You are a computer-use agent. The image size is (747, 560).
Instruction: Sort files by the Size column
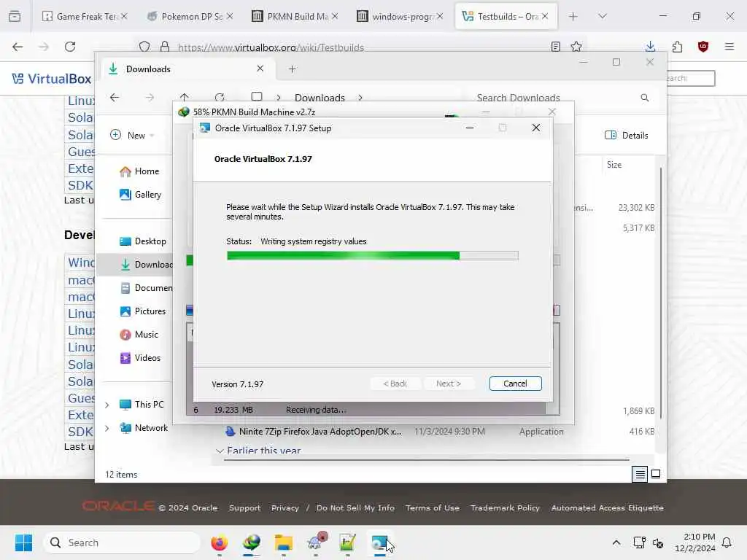614,165
